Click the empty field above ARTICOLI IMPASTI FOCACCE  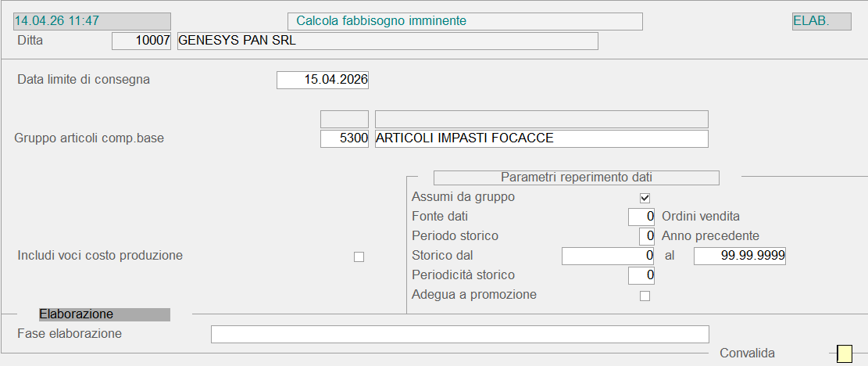coord(541,119)
